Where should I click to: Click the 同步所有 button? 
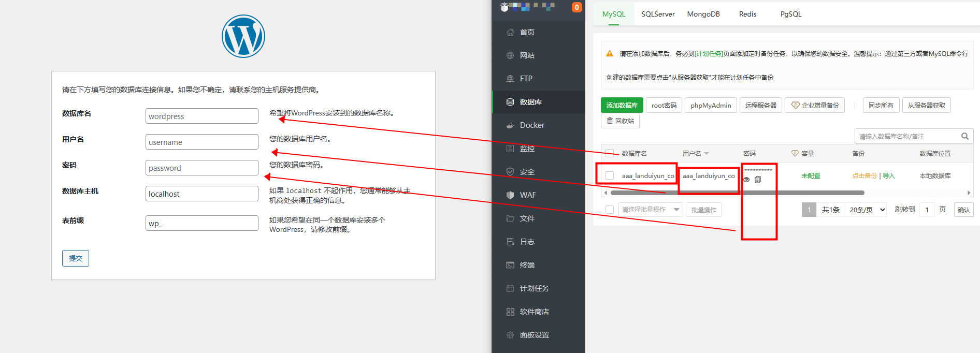(881, 105)
